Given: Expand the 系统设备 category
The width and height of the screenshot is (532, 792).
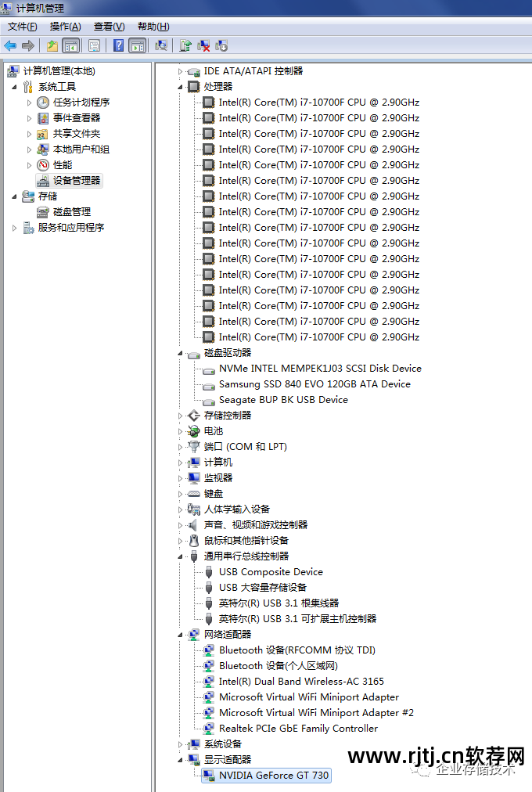Looking at the screenshot, I should [181, 745].
